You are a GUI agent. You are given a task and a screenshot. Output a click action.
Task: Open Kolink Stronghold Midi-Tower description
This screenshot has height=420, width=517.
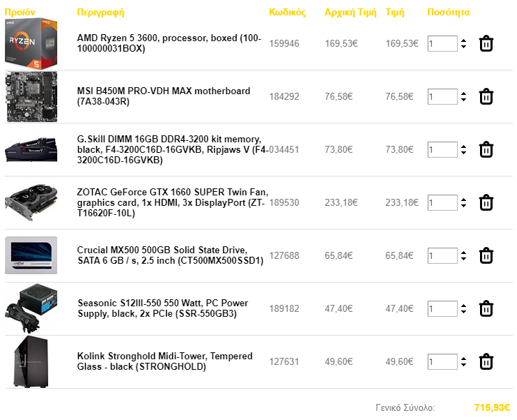(x=165, y=361)
